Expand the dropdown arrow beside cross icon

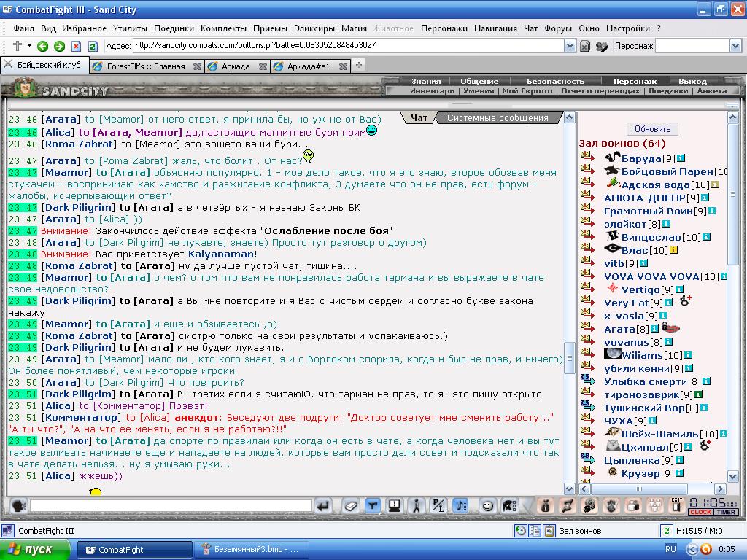29,46
